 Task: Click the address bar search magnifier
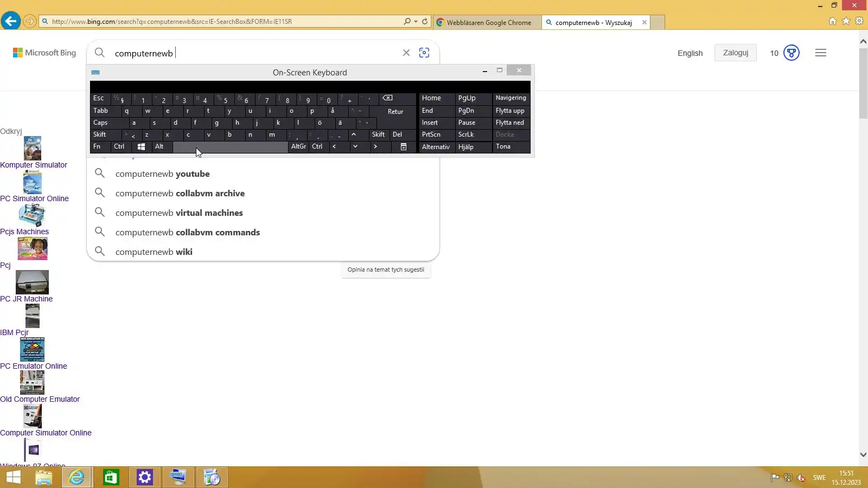407,22
